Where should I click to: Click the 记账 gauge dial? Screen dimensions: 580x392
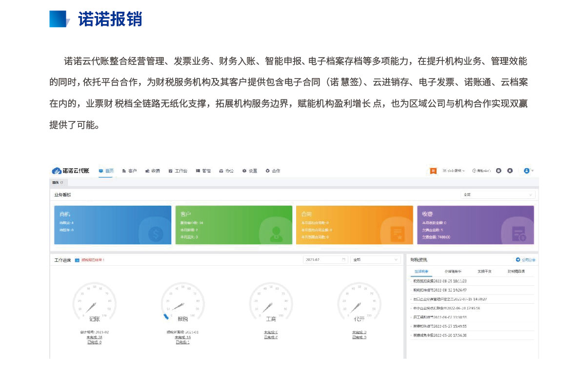(x=94, y=302)
